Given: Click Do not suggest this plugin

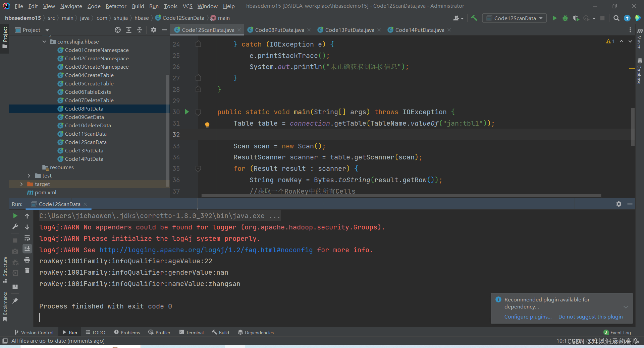Looking at the screenshot, I should click(x=590, y=317).
